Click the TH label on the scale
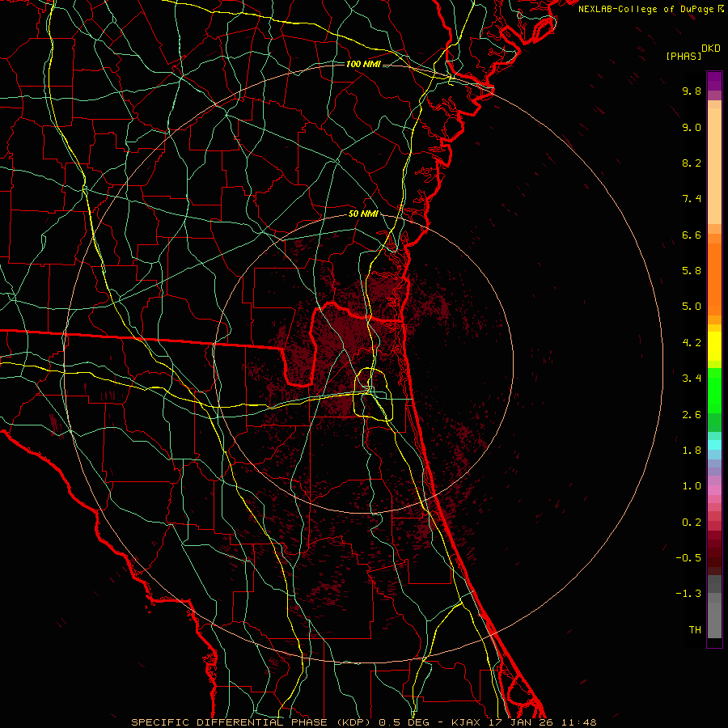728x728 pixels. click(x=695, y=630)
